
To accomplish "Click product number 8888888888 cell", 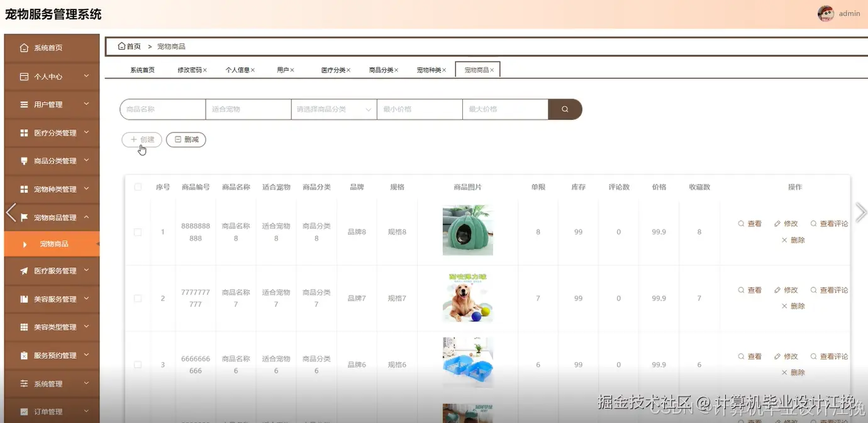I will (x=196, y=232).
